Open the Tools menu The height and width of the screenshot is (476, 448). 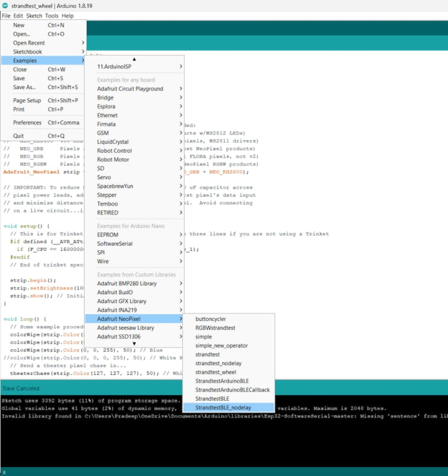pyautogui.click(x=52, y=16)
